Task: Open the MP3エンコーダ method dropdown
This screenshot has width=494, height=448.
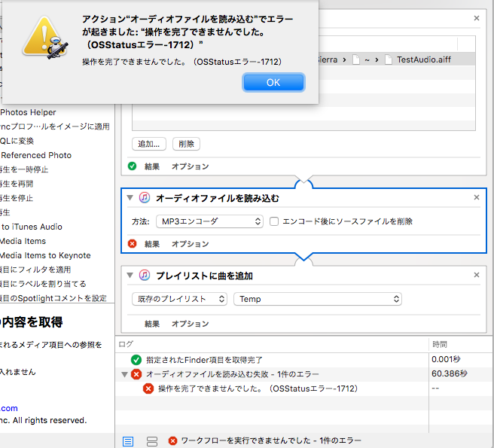Action: coord(209,221)
